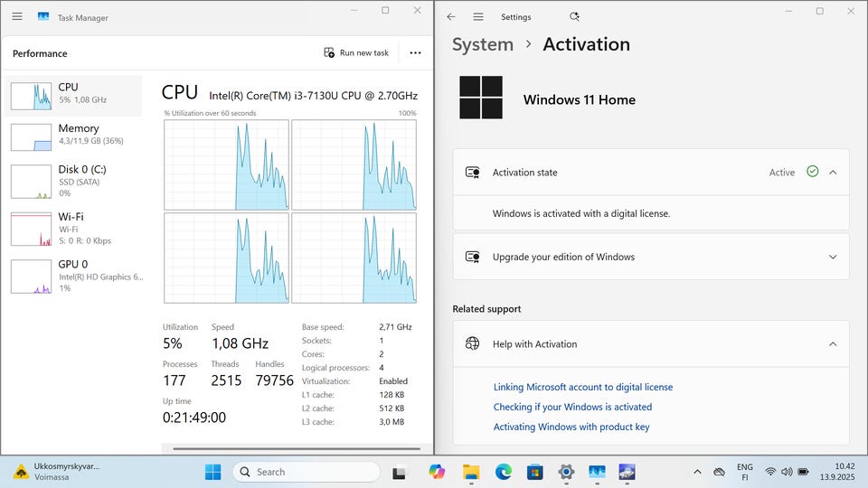Click Settings gear icon in taskbar

566,472
